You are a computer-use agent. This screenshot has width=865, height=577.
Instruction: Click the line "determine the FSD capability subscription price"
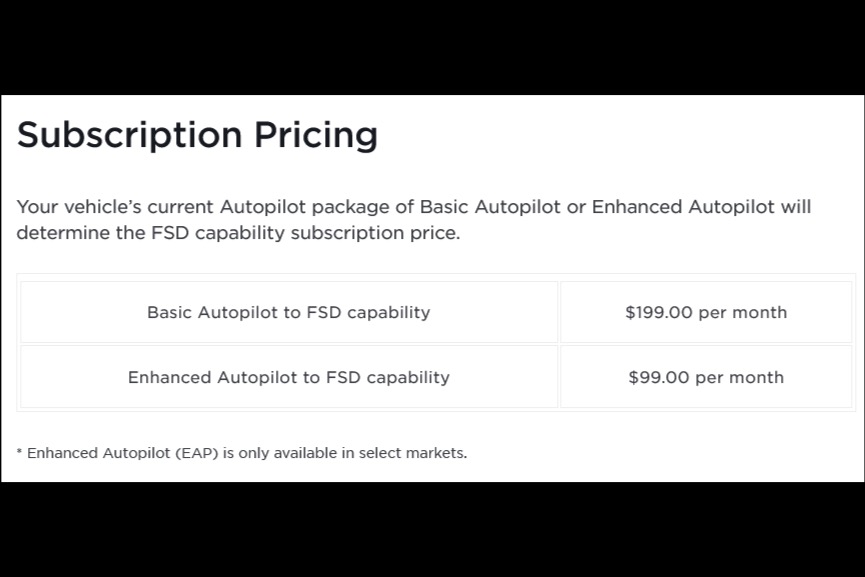point(238,233)
